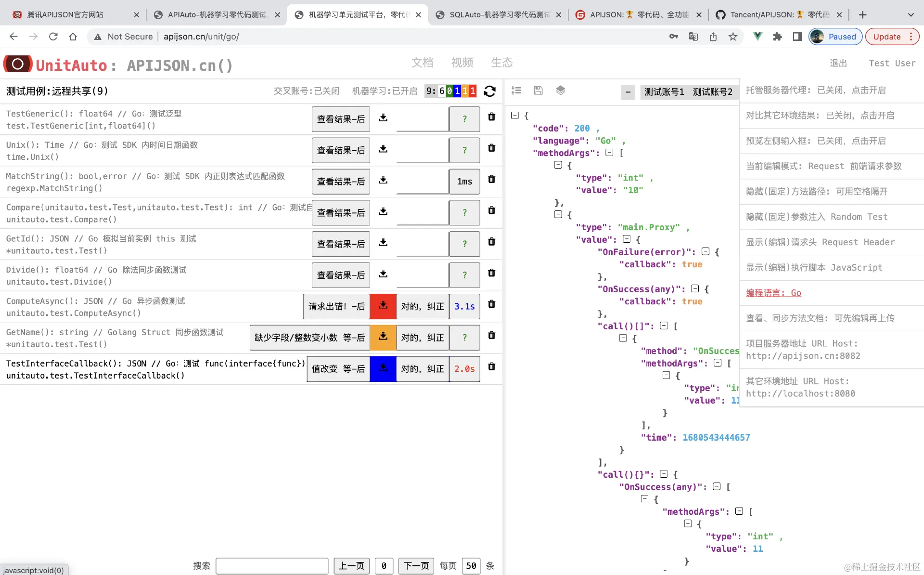Click the refresh icon beside test counts
The height and width of the screenshot is (575, 924).
pos(489,91)
